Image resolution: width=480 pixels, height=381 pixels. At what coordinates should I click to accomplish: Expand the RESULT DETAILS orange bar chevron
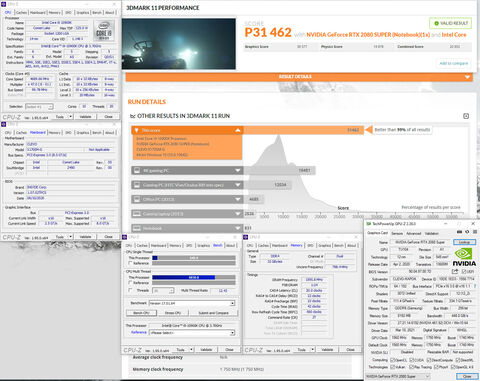pyautogui.click(x=467, y=77)
